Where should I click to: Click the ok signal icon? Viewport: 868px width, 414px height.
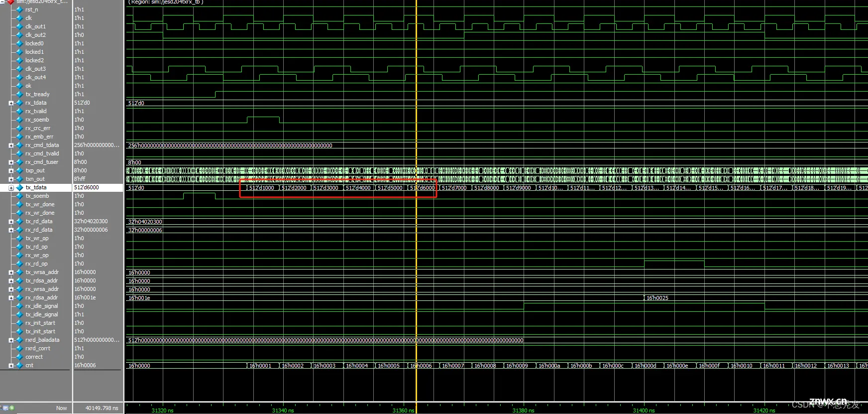pos(19,86)
